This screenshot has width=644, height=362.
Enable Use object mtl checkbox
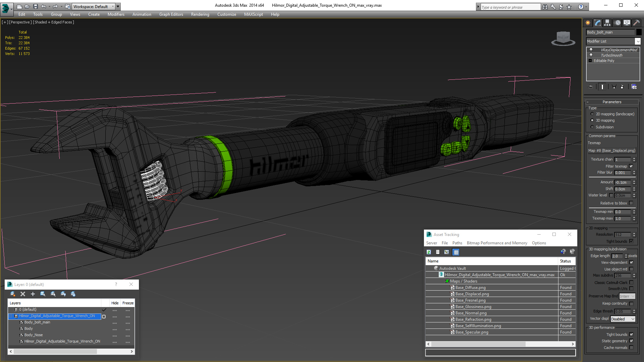632,269
